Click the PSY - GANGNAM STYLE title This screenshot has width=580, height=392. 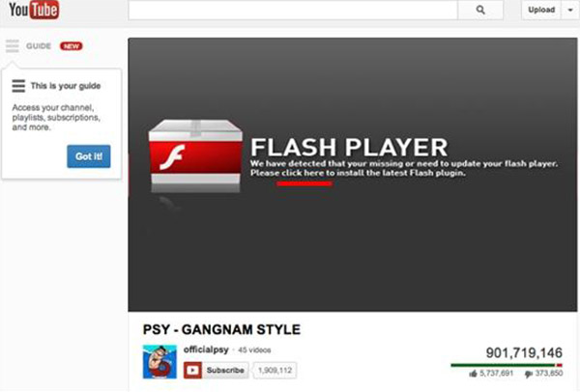(x=221, y=329)
